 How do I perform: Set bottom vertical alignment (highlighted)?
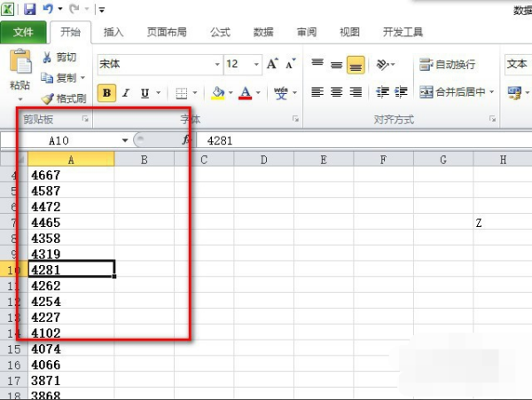pos(356,65)
